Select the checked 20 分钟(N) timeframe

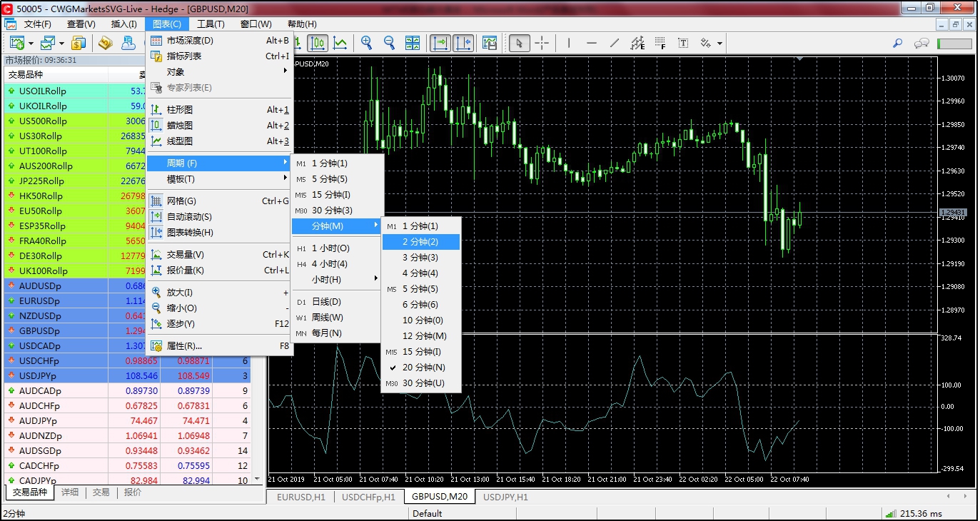[x=421, y=368]
